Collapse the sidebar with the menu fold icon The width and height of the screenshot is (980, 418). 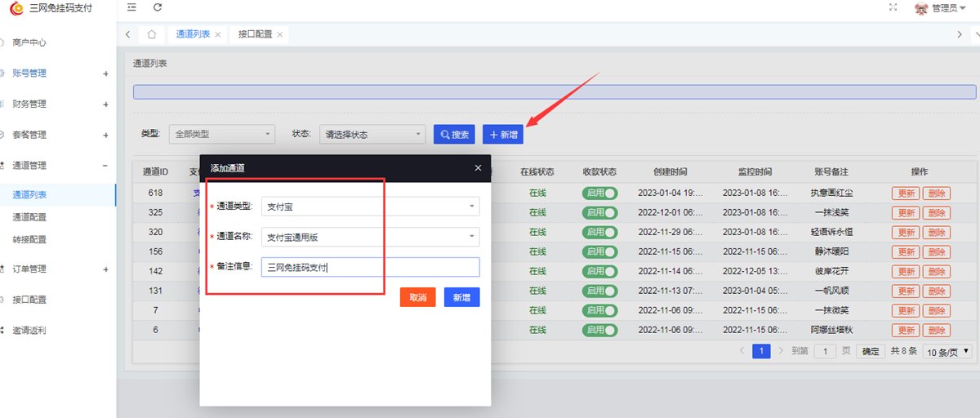(x=131, y=7)
